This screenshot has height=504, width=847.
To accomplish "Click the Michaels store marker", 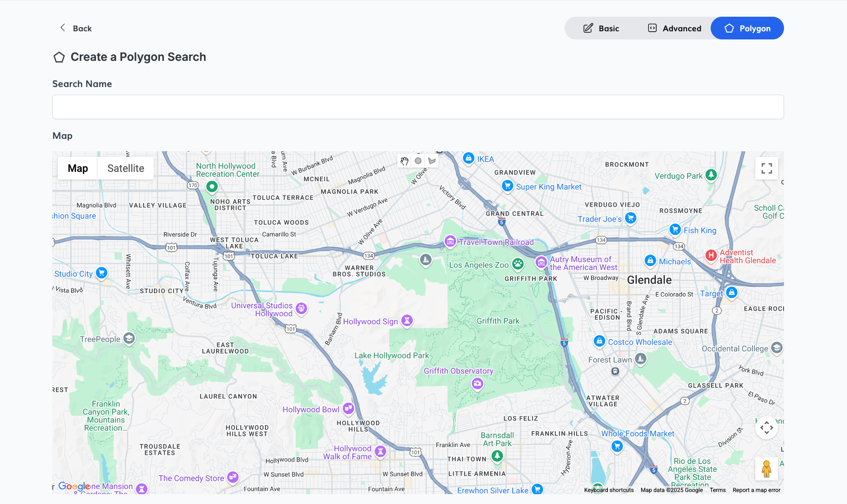I will 650,261.
